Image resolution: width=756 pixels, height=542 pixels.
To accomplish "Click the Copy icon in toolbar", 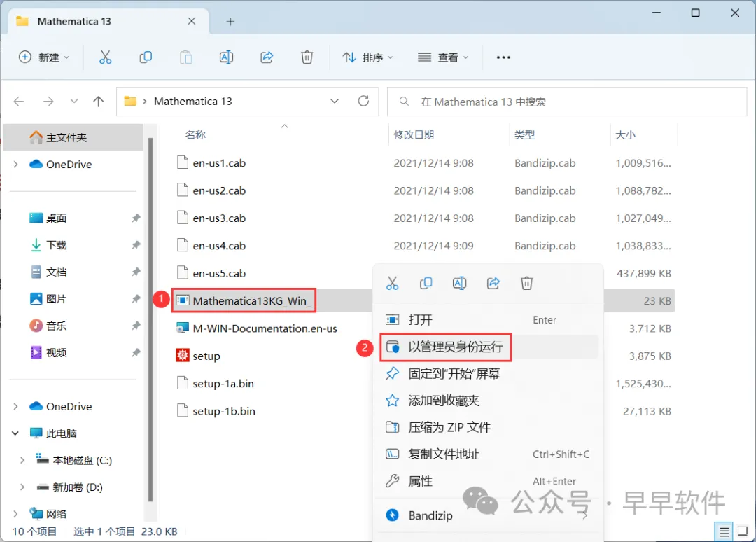I will (x=146, y=57).
